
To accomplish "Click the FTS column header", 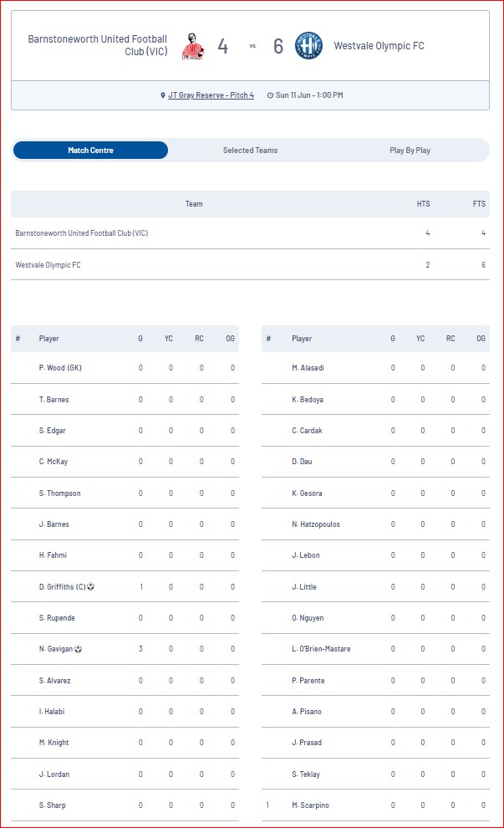I will click(x=479, y=204).
